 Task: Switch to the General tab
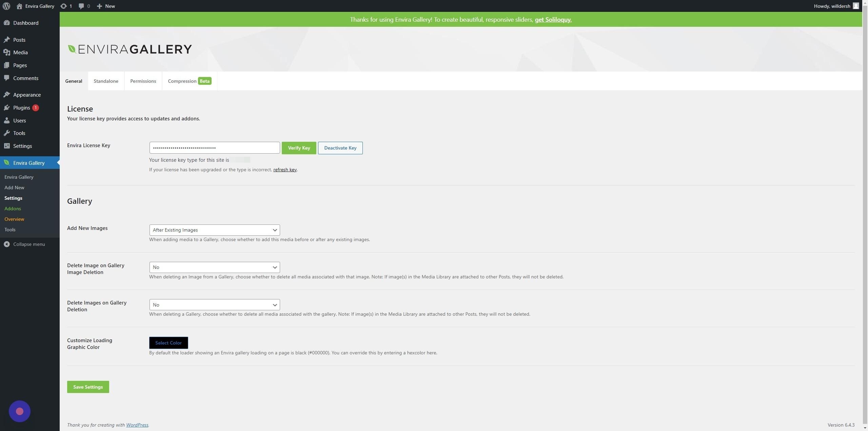pyautogui.click(x=74, y=81)
